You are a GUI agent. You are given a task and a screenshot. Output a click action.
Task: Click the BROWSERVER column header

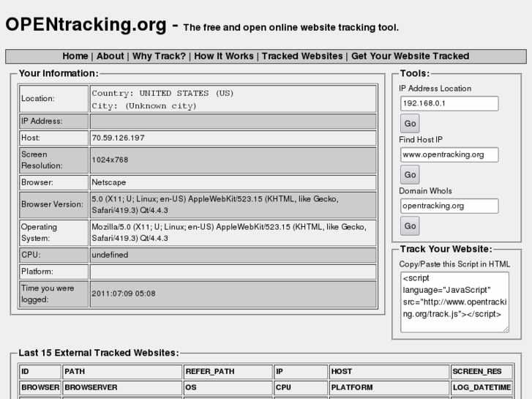[91, 387]
